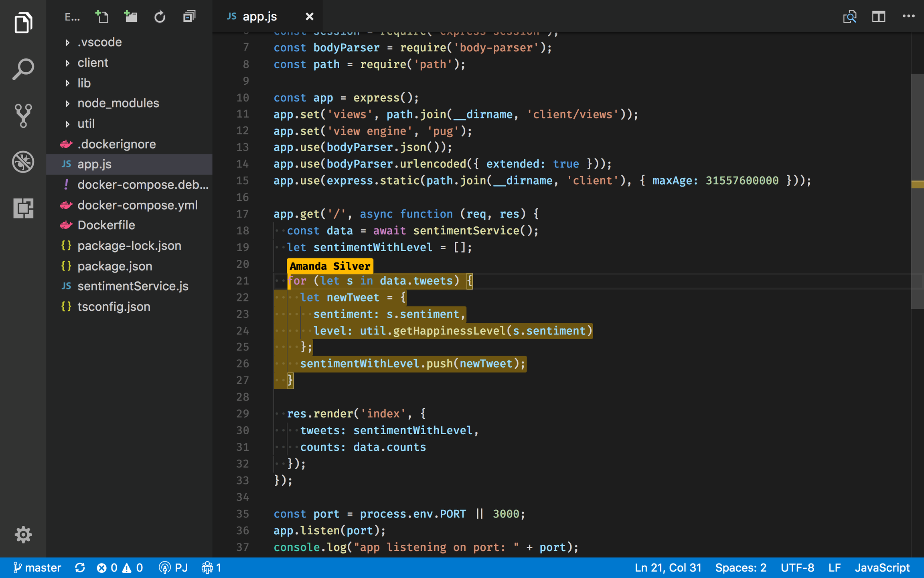The width and height of the screenshot is (924, 578).
Task: Open search within the editor
Action: pos(849,16)
